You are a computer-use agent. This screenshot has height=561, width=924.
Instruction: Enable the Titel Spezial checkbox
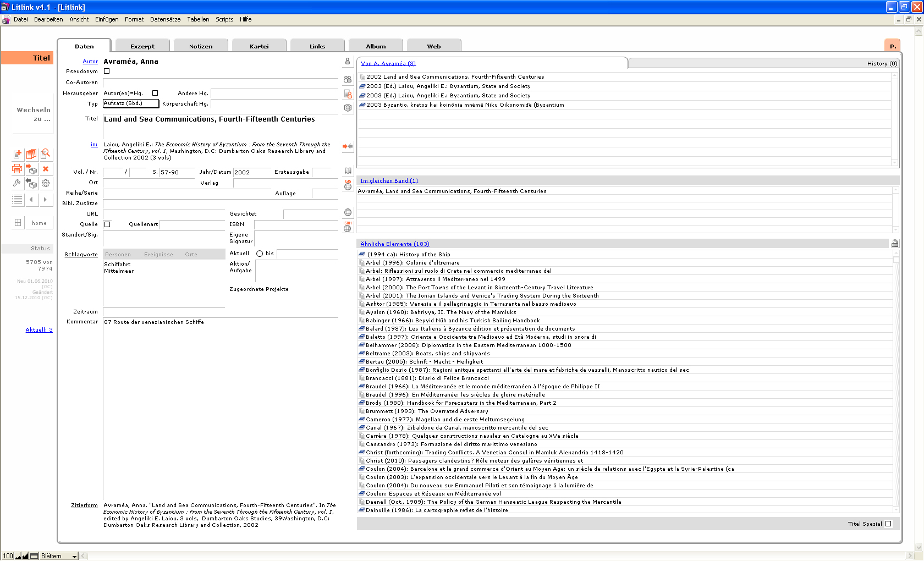(888, 524)
